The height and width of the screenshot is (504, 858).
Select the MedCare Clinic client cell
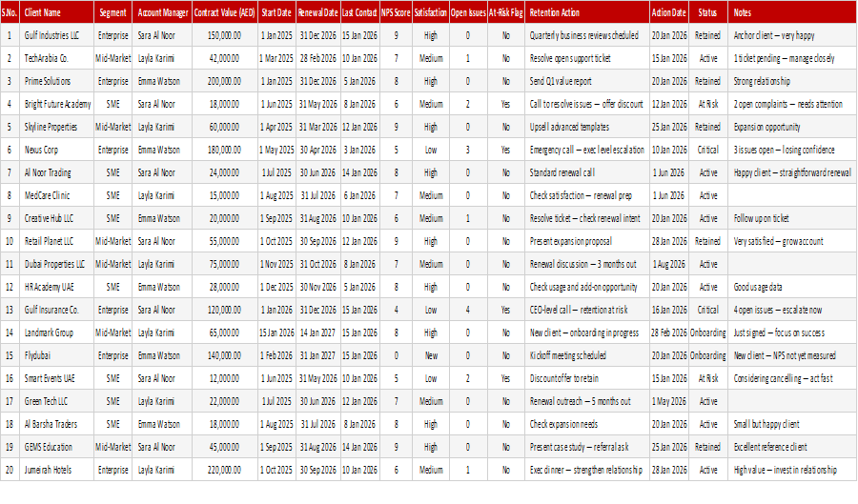point(56,195)
